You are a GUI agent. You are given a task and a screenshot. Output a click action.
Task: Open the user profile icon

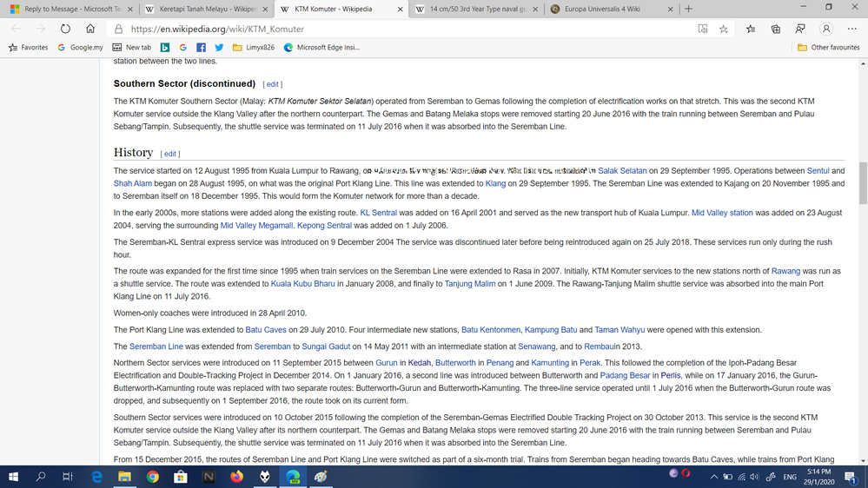pyautogui.click(x=826, y=29)
